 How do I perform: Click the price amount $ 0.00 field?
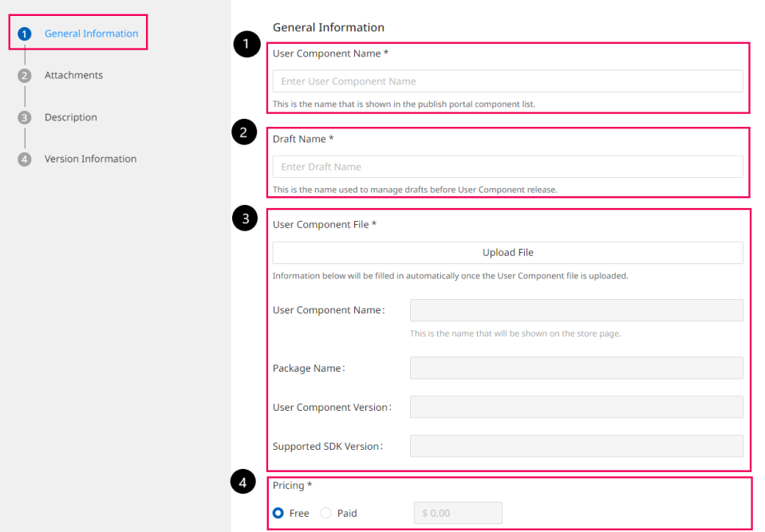tap(458, 513)
